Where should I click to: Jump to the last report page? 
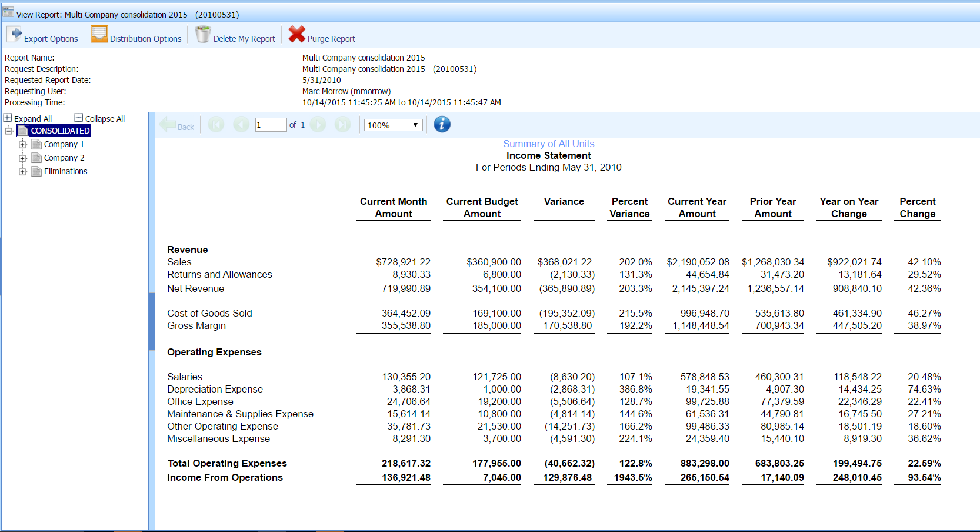coord(343,125)
